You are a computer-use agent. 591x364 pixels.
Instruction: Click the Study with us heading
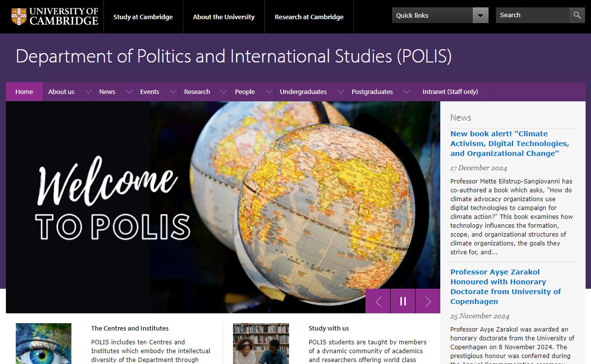329,329
